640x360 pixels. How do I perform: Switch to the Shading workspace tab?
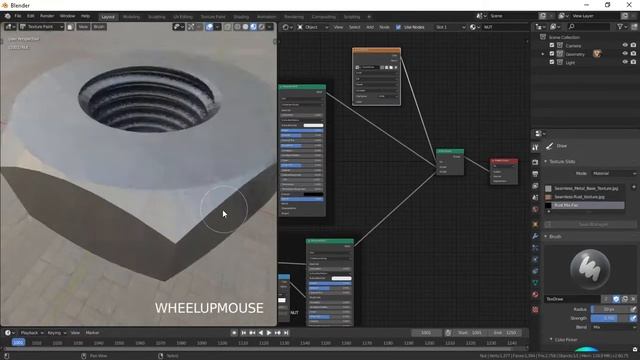pyautogui.click(x=241, y=17)
